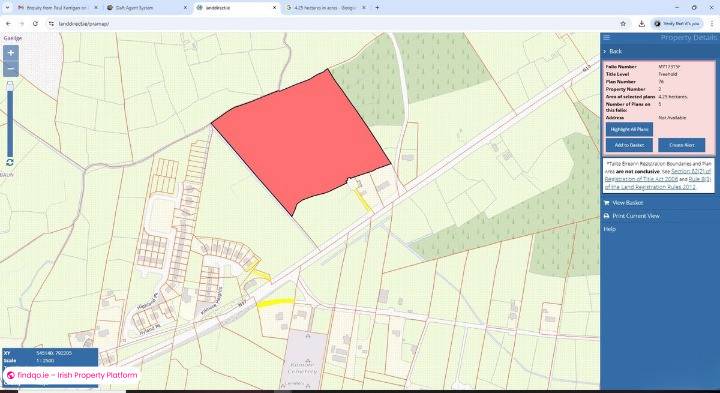Go back with browser back arrow
The height and width of the screenshot is (393, 720).
8,23
